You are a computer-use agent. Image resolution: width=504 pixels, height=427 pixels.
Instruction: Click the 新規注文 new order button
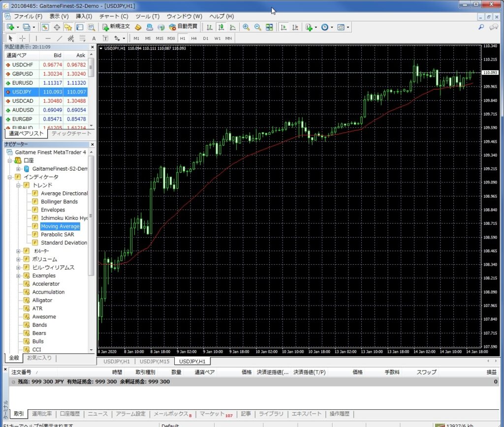pyautogui.click(x=116, y=27)
